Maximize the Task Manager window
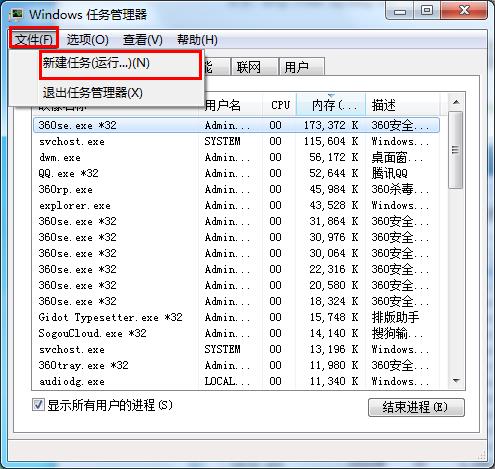This screenshot has width=495, height=469. [427, 11]
